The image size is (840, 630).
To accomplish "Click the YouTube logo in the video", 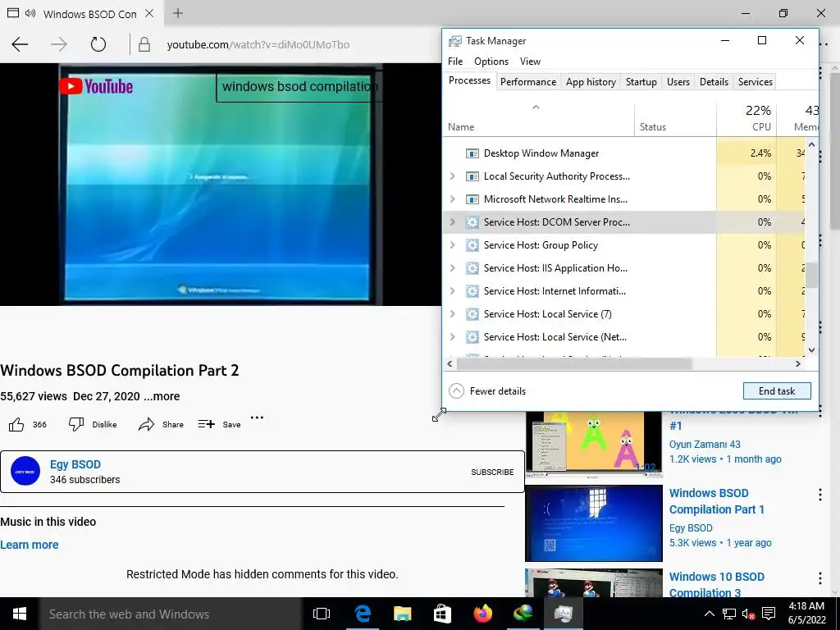I will coord(97,86).
